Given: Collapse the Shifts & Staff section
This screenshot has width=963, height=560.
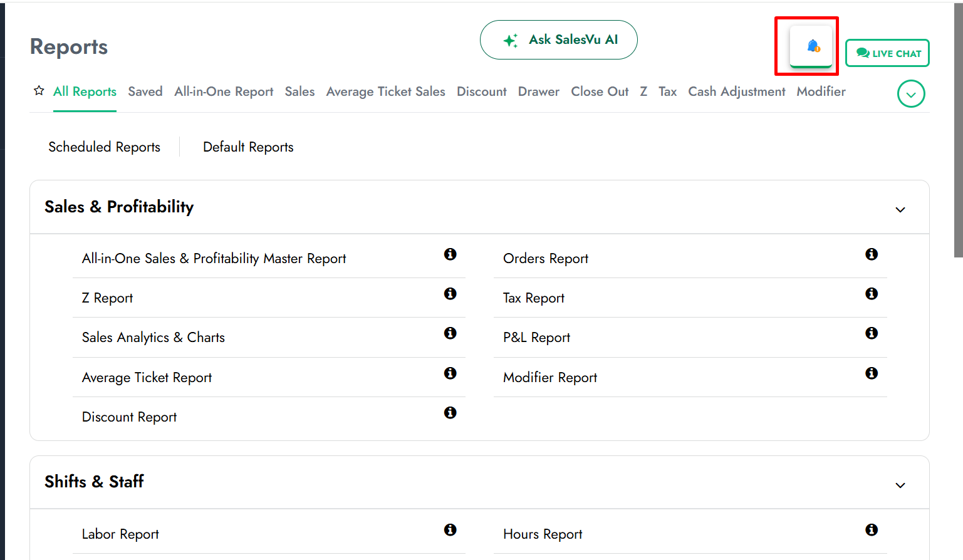Looking at the screenshot, I should click(900, 485).
